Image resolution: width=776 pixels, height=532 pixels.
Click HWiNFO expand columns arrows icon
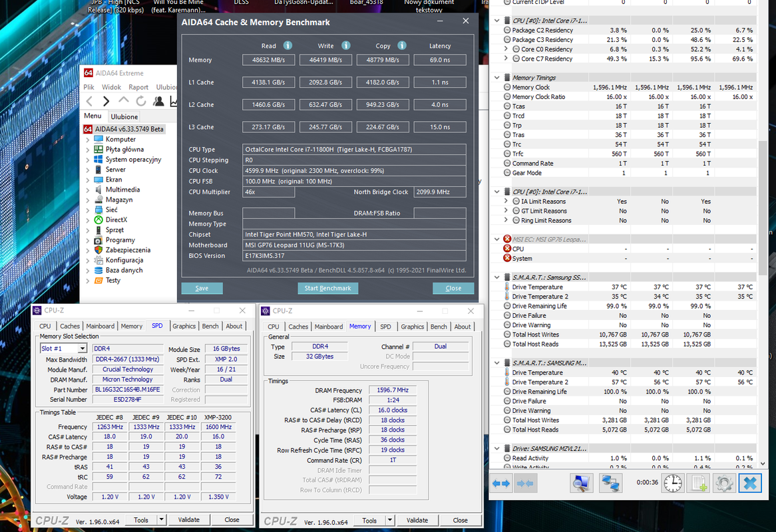[x=501, y=483]
